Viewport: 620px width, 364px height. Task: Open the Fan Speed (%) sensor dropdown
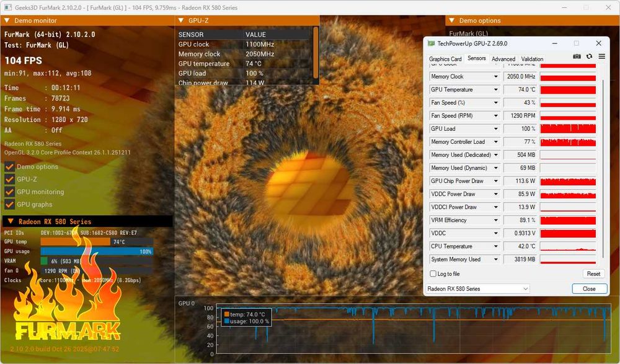(x=495, y=102)
